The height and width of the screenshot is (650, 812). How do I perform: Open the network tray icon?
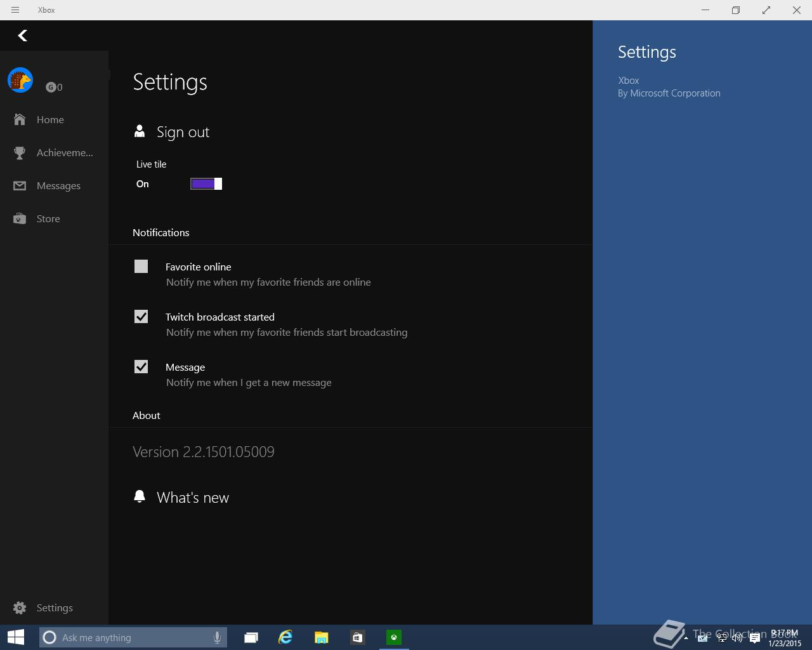721,638
